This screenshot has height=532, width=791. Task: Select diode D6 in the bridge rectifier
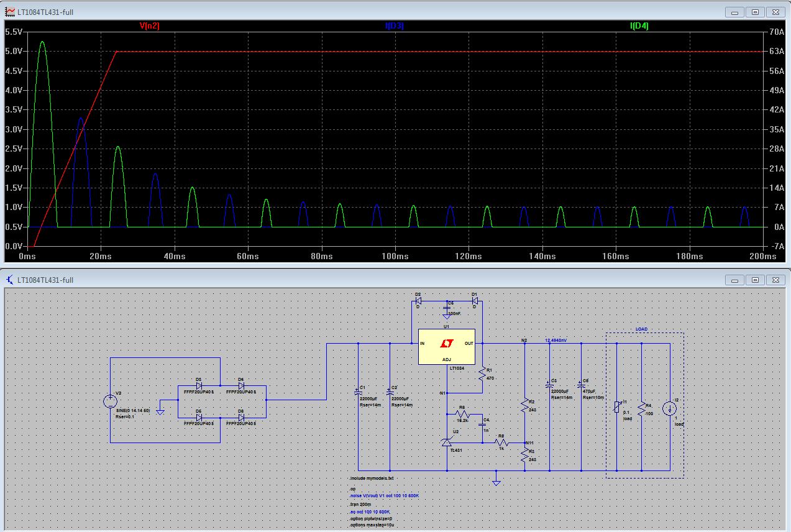pos(241,417)
